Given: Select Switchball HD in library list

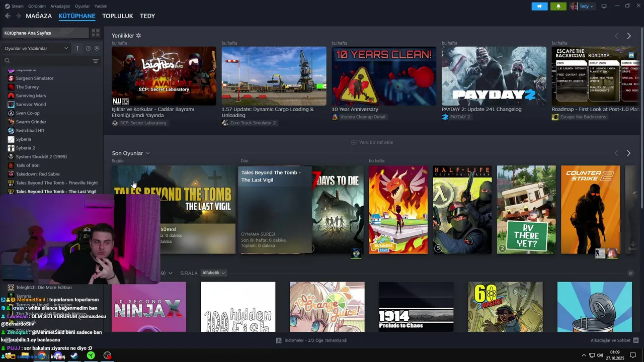Looking at the screenshot, I should 30,131.
